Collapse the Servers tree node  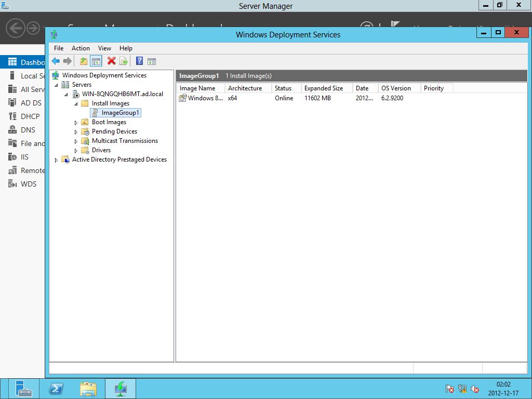[56, 85]
